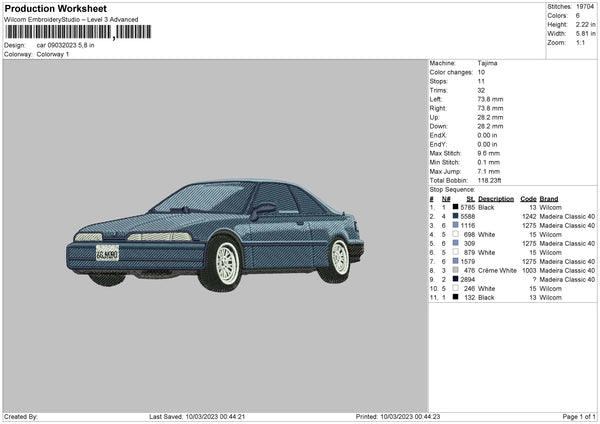
Task: Click the black swatch for stop 1
Action: [456, 207]
